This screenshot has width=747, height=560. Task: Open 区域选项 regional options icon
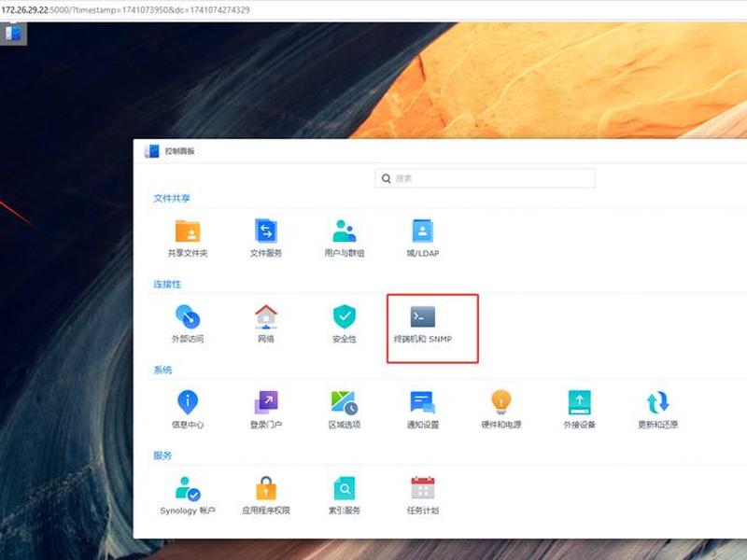click(345, 402)
